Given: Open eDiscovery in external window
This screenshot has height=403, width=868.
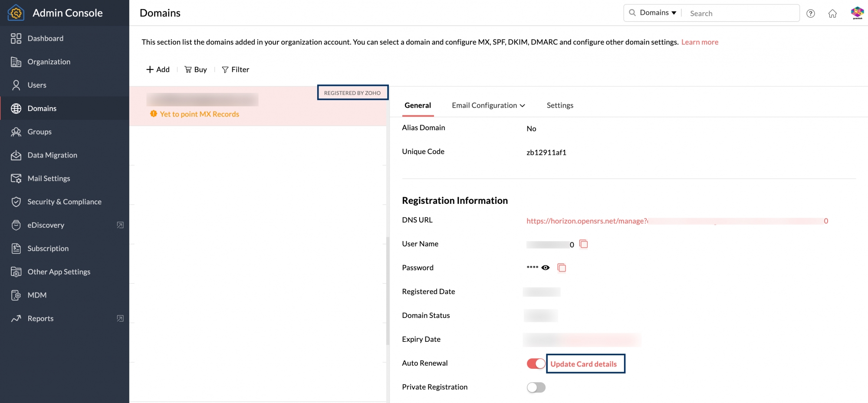Looking at the screenshot, I should [120, 225].
